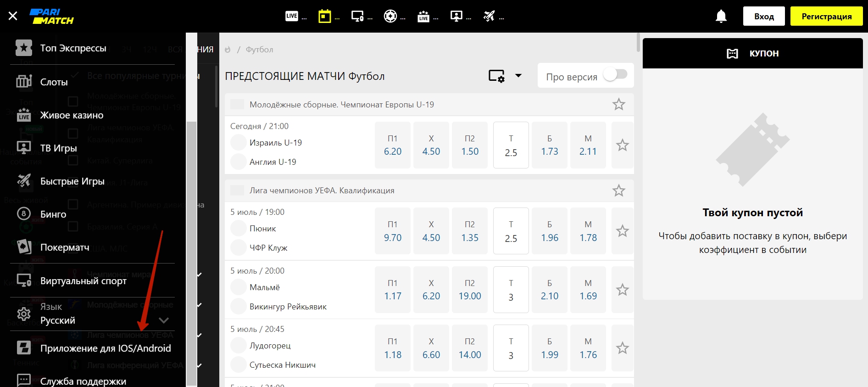This screenshot has width=868, height=387.
Task: Click the home breadcrumb icon before Футбол
Action: (228, 50)
